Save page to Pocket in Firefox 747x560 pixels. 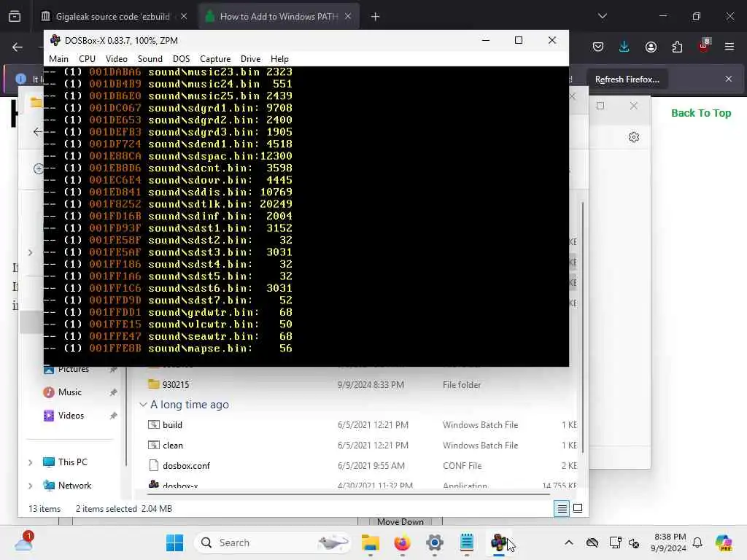tap(598, 47)
